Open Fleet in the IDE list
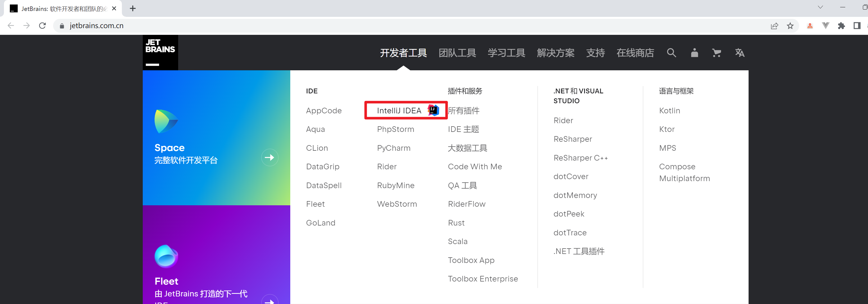 tap(315, 204)
